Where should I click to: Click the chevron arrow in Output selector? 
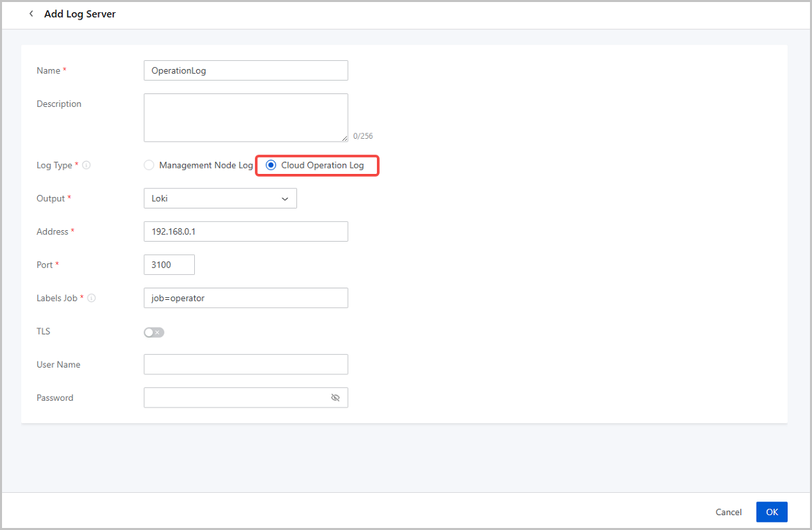pyautogui.click(x=285, y=199)
